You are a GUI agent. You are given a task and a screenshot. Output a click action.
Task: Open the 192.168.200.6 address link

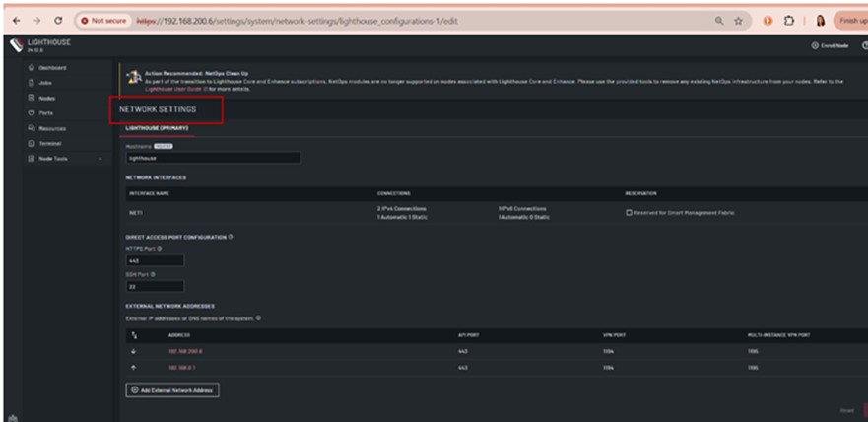pyautogui.click(x=185, y=352)
